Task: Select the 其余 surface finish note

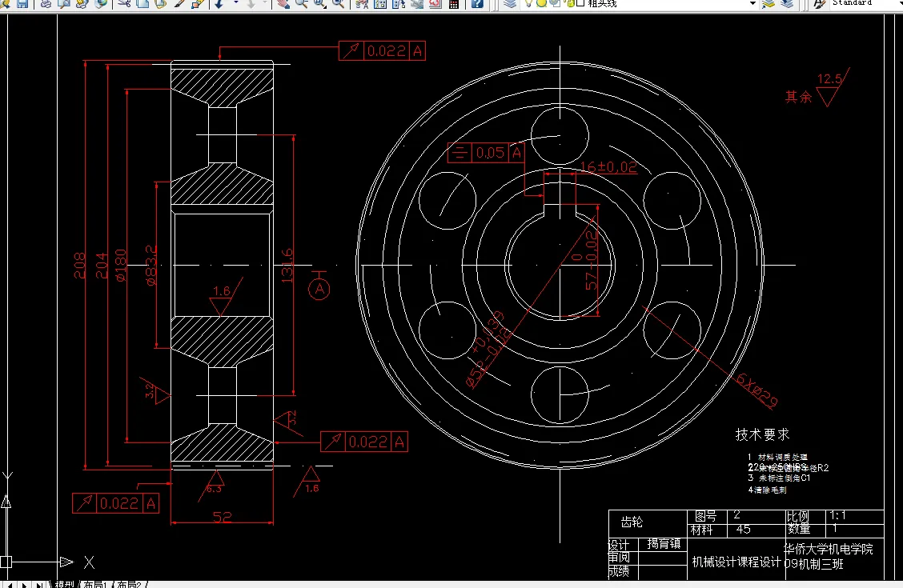Action: pyautogui.click(x=798, y=97)
